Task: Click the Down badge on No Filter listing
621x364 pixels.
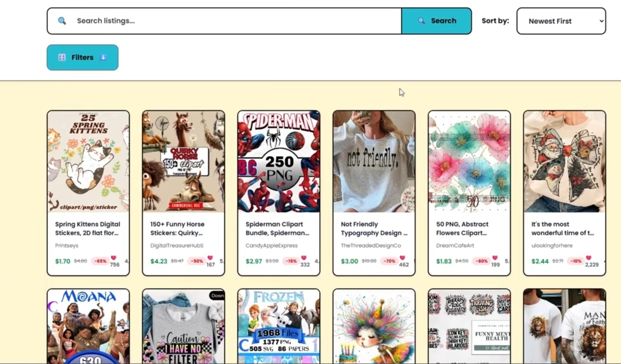Action: pos(217,295)
